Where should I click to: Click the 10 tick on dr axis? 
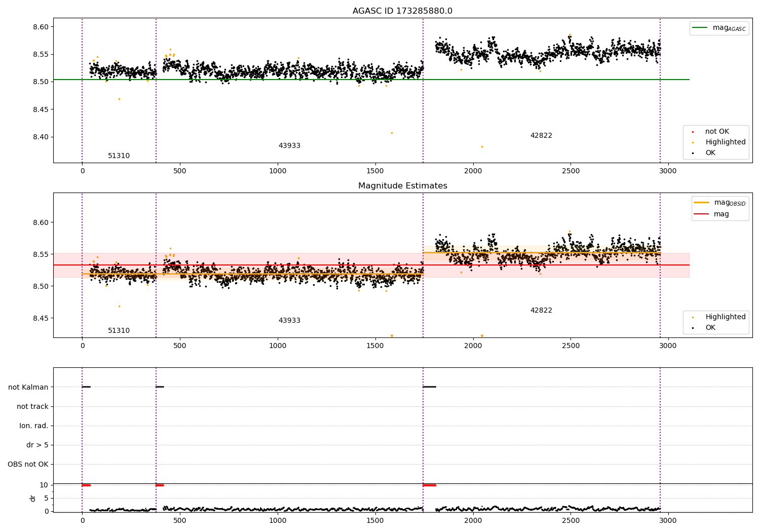coord(44,485)
